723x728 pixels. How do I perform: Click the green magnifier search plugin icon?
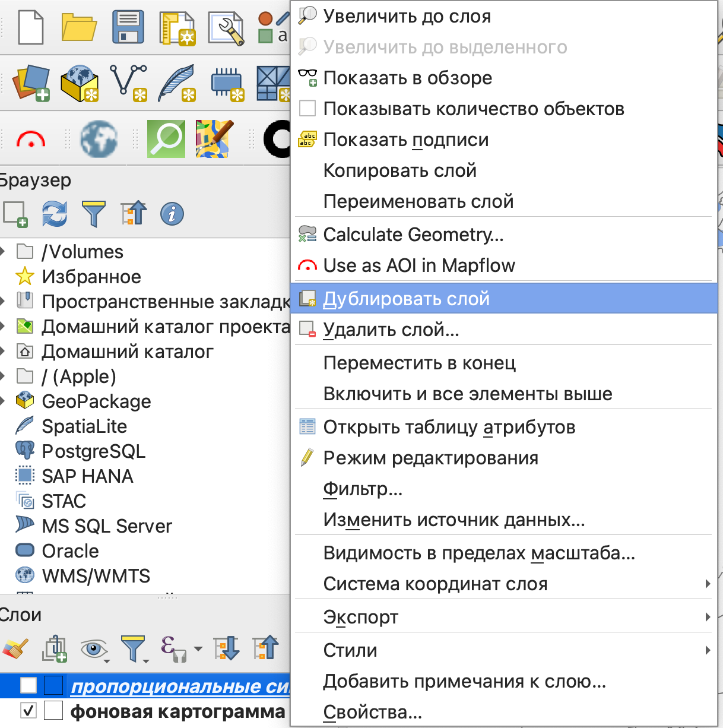click(166, 139)
